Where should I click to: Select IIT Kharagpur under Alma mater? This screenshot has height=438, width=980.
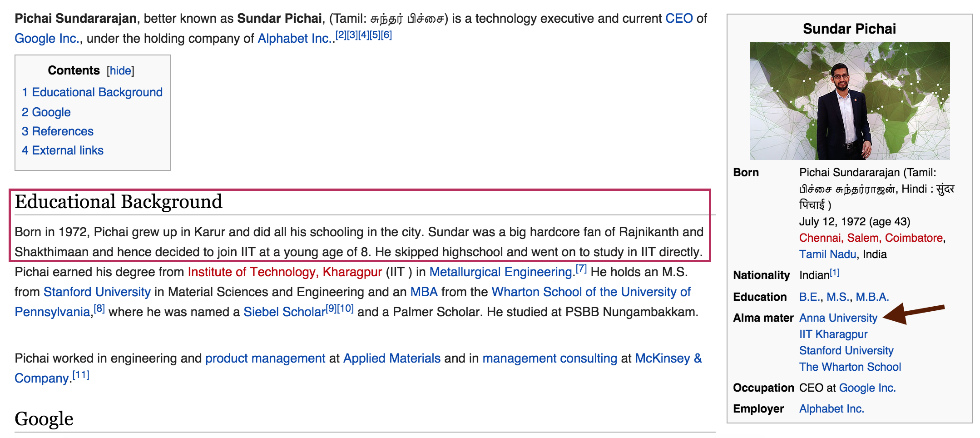833,334
